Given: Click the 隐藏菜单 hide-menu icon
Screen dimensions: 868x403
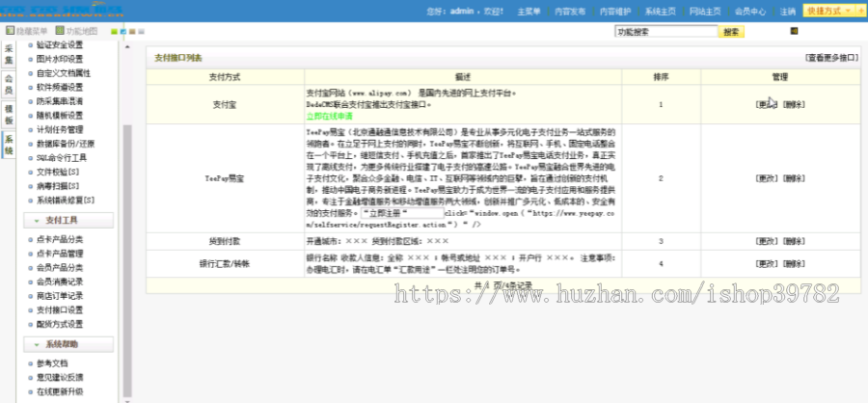Looking at the screenshot, I should point(10,32).
